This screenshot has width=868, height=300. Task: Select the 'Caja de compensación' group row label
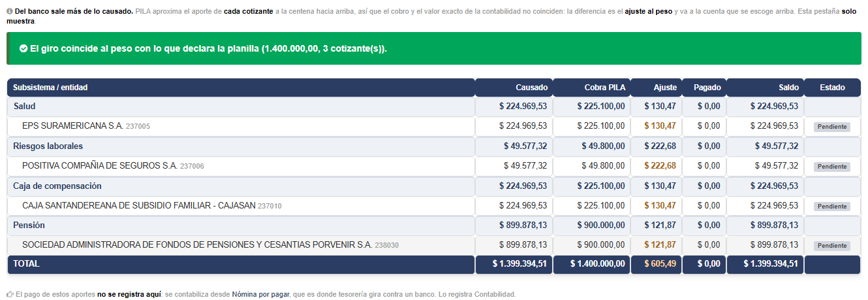[57, 186]
